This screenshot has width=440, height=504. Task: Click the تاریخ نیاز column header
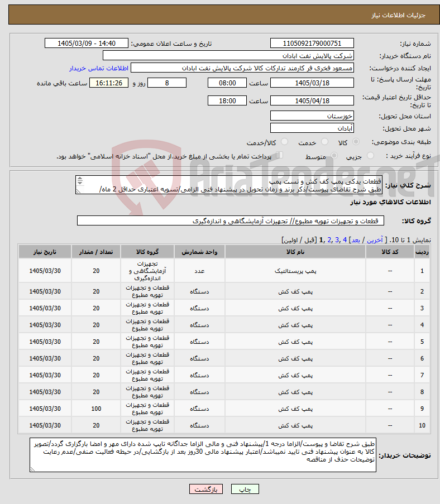[45, 252]
